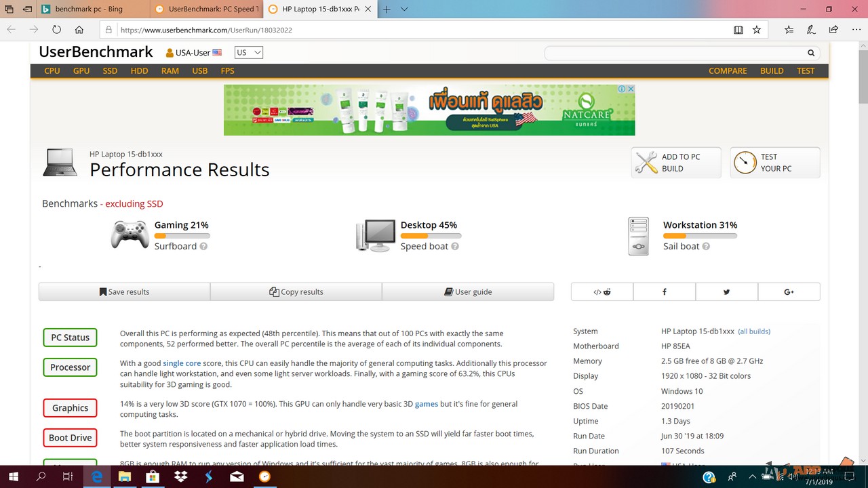This screenshot has height=488, width=868.
Task: Open the FPS menu item
Action: 227,71
